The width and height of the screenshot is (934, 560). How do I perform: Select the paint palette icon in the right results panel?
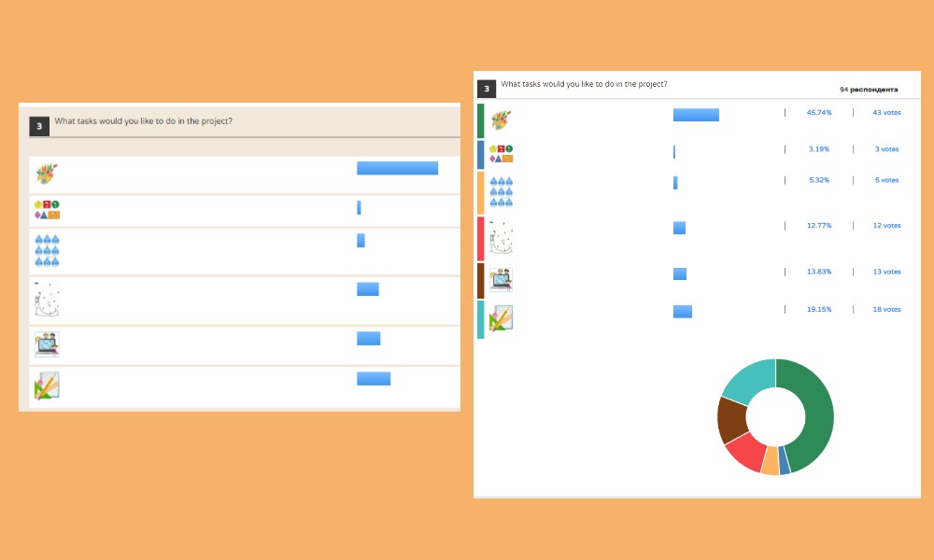pyautogui.click(x=502, y=119)
